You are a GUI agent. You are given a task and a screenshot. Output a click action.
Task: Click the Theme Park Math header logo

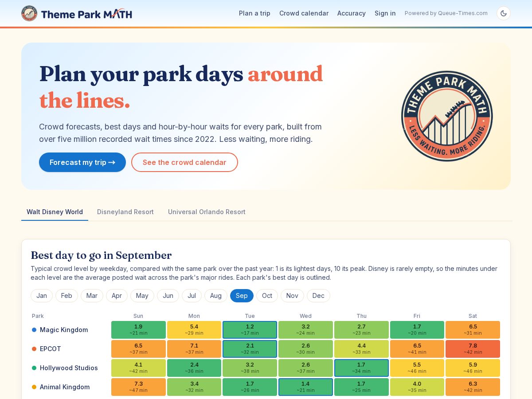pos(77,13)
